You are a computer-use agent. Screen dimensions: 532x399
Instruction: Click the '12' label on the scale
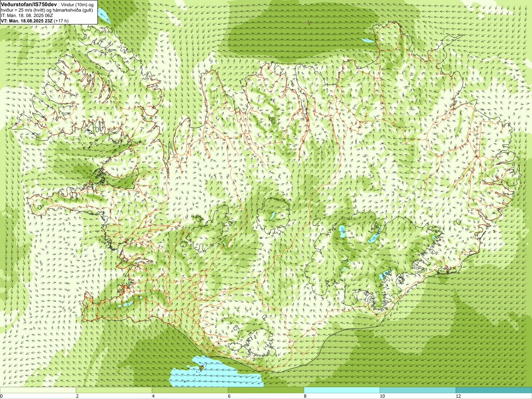458,396
